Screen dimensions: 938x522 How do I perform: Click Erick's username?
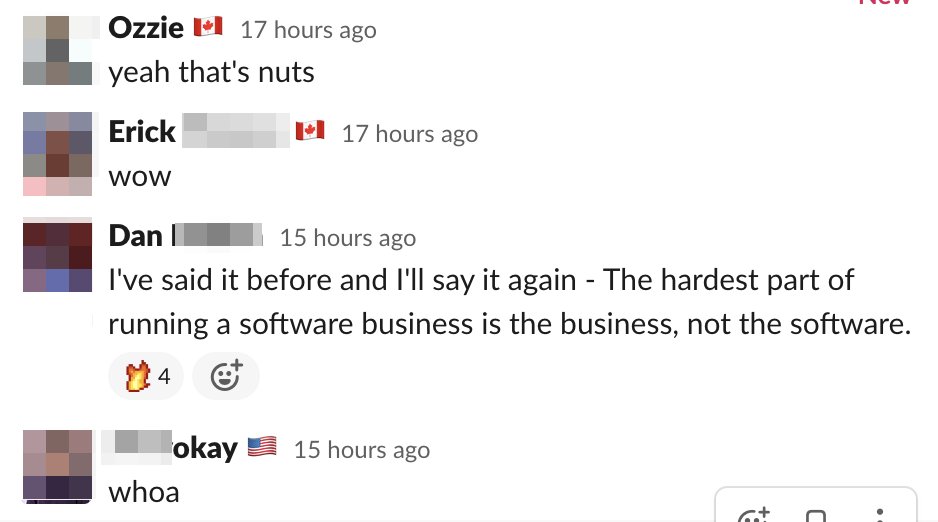142,131
